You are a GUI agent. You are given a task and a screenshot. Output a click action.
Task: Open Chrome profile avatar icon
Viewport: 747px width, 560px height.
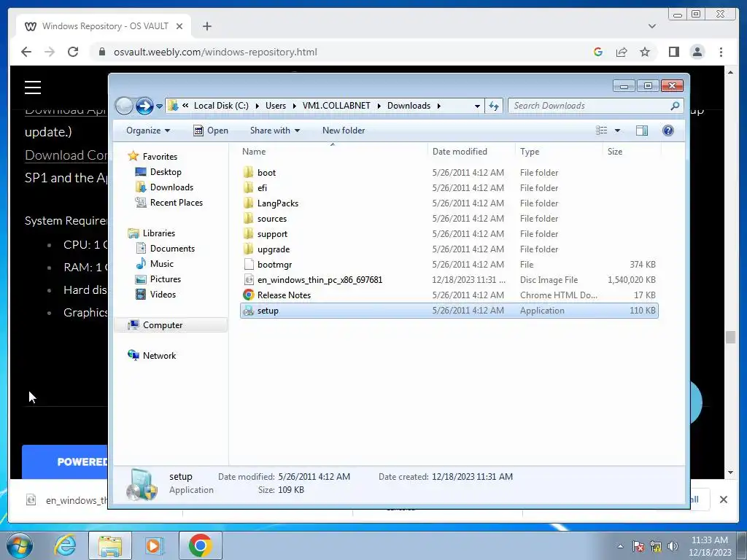click(x=697, y=52)
